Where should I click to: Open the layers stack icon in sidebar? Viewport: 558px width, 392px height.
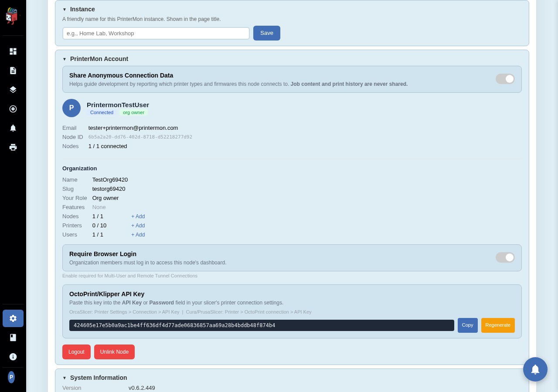pyautogui.click(x=13, y=90)
